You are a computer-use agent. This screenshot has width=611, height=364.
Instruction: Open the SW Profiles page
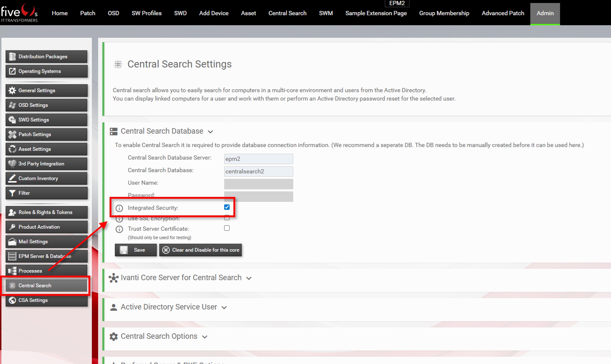coord(147,13)
